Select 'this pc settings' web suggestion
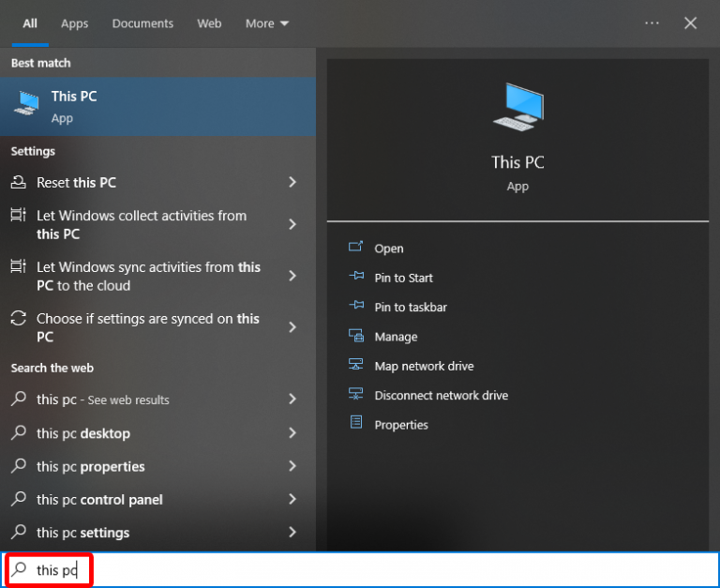Viewport: 720px width, 588px height. coord(157,533)
